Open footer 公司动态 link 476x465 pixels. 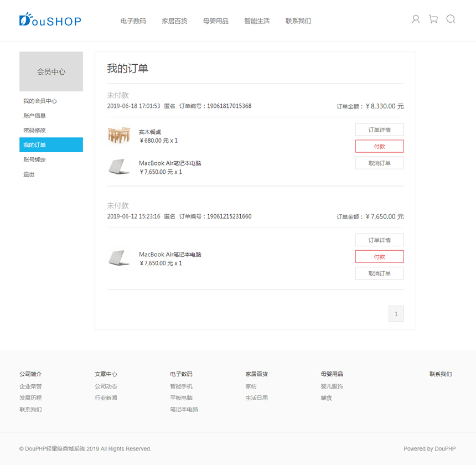(x=106, y=386)
